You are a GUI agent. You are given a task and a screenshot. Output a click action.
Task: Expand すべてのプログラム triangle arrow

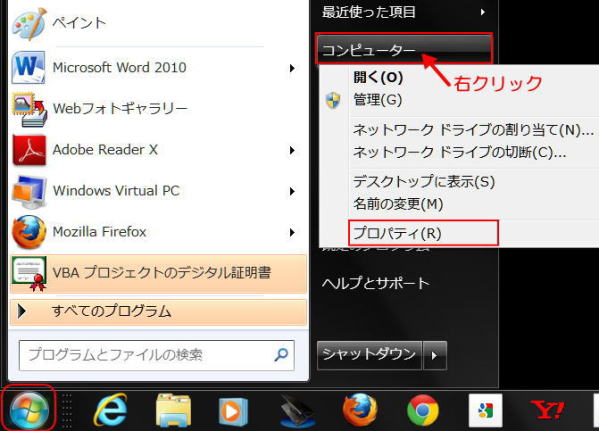(22, 312)
